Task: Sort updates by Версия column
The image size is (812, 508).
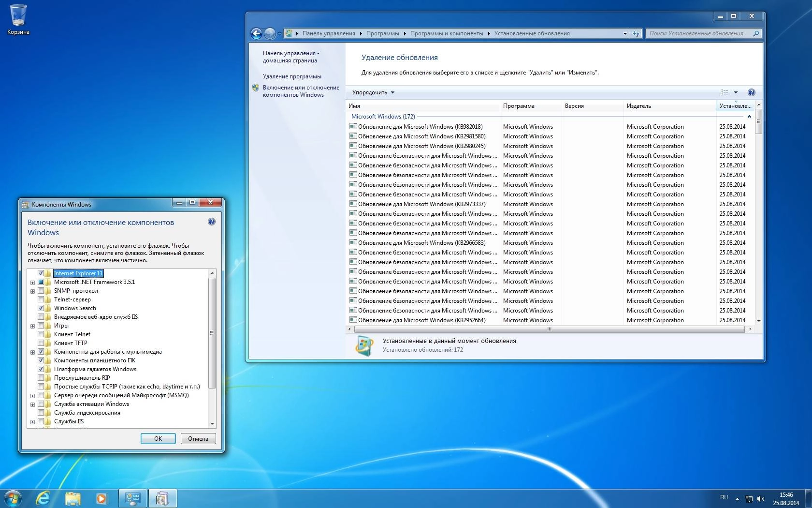Action: click(593, 106)
